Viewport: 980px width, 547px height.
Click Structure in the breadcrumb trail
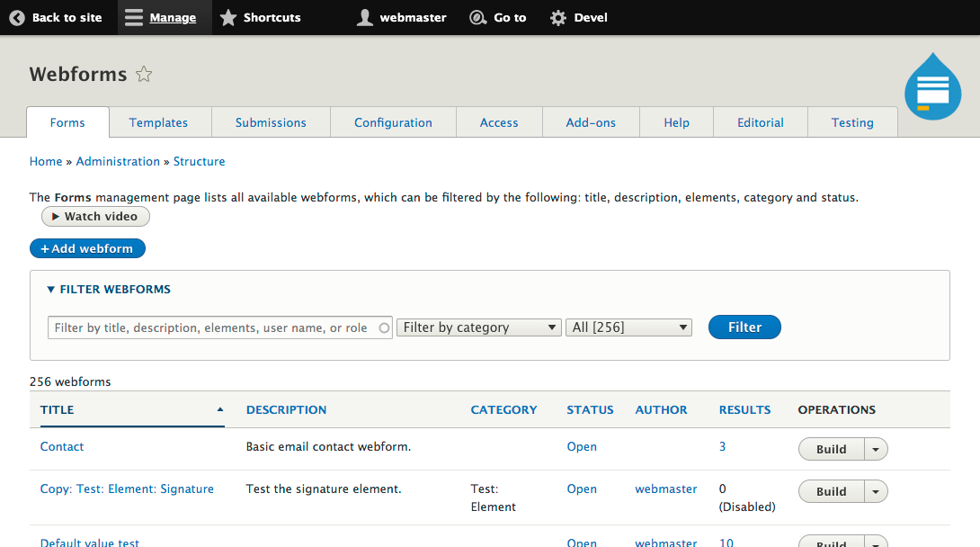199,161
